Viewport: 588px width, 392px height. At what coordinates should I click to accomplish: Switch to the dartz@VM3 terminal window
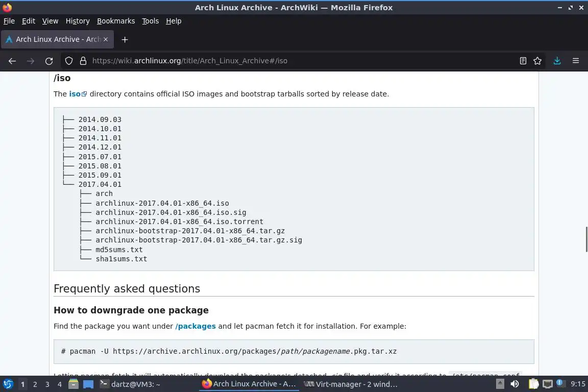(130, 384)
